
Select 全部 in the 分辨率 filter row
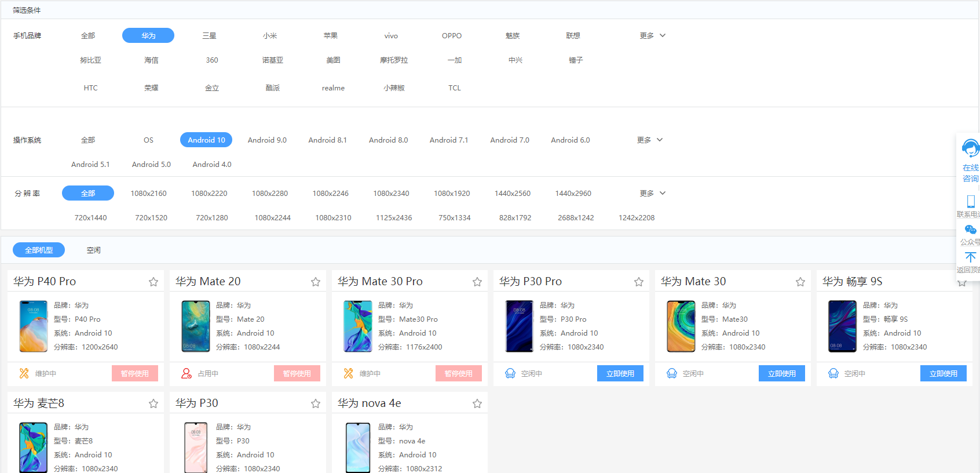[88, 193]
